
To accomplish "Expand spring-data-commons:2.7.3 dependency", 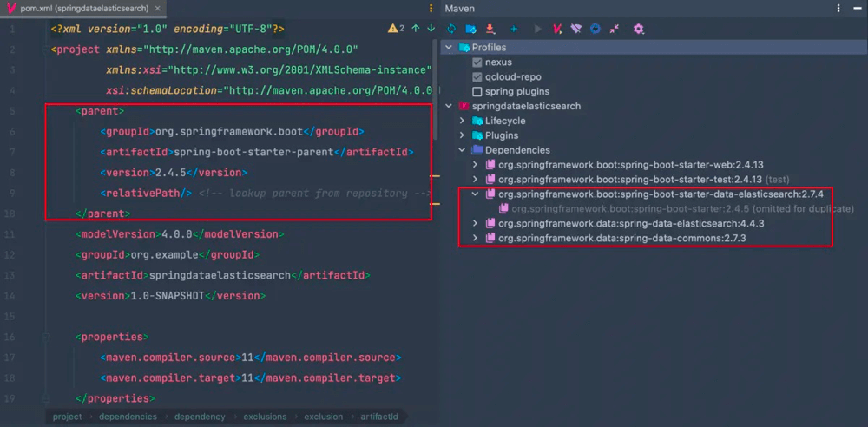I will pos(476,238).
